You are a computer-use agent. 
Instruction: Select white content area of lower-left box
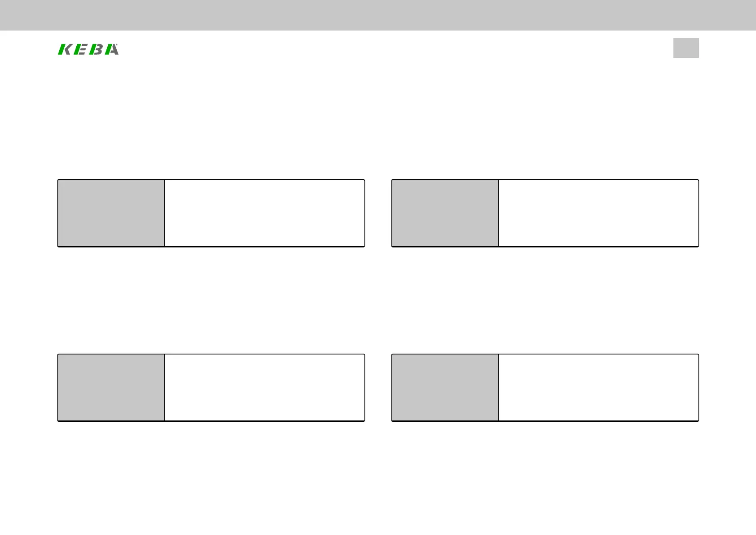[x=264, y=387]
